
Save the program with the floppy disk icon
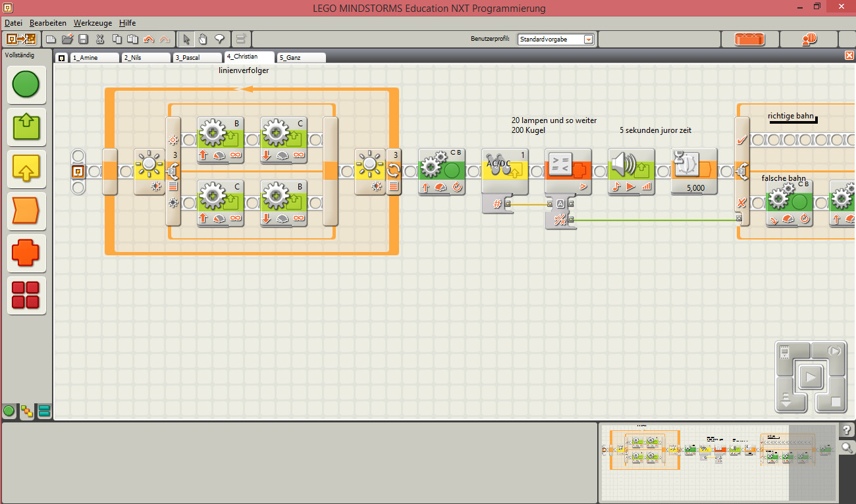point(83,39)
